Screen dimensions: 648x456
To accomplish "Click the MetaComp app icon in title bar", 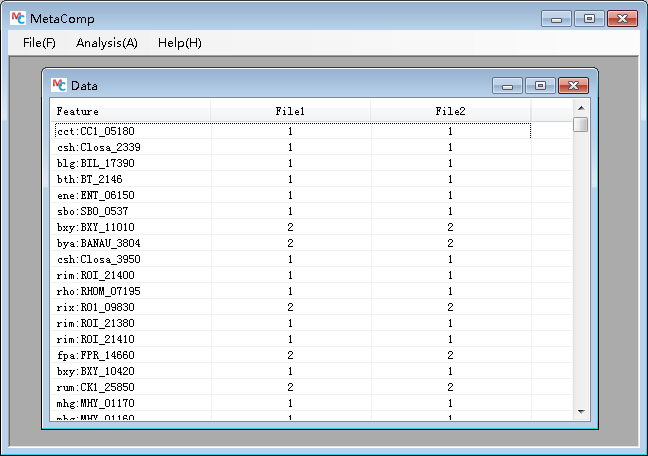I will click(x=17, y=18).
